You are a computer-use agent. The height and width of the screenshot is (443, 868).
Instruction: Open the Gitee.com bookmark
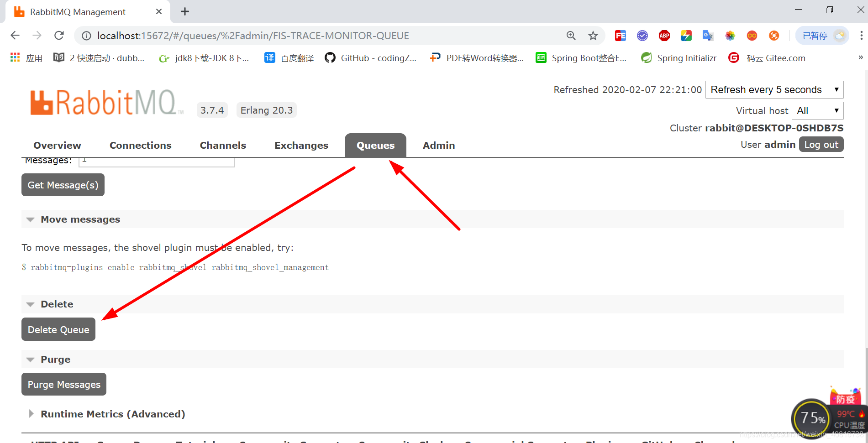coord(767,58)
